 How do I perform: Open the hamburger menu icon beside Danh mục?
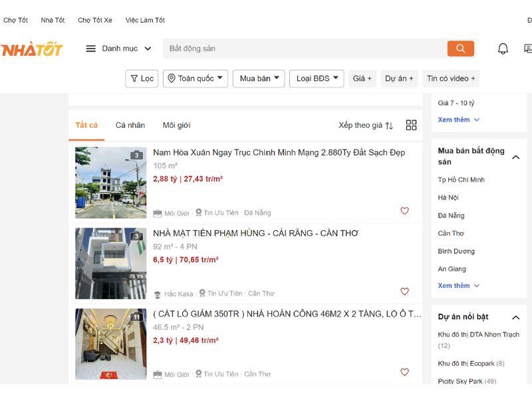tap(90, 49)
